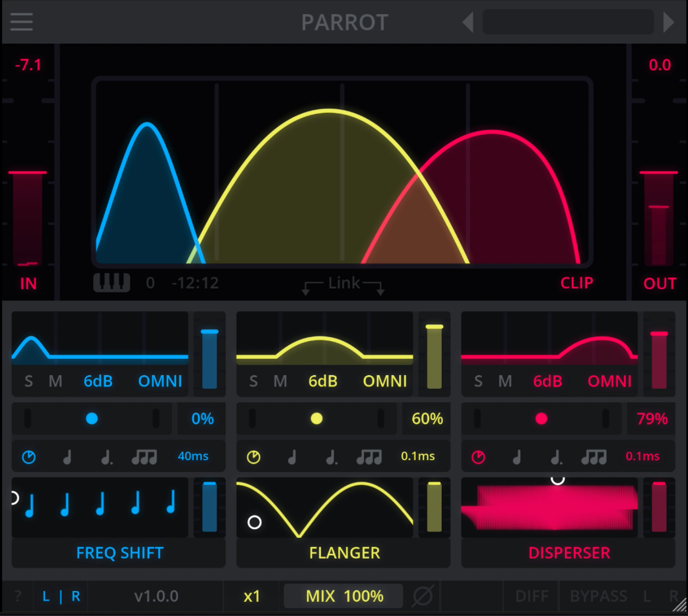Click the red band 0.1ms delay value
Screen dimensions: 688x616
(642, 456)
